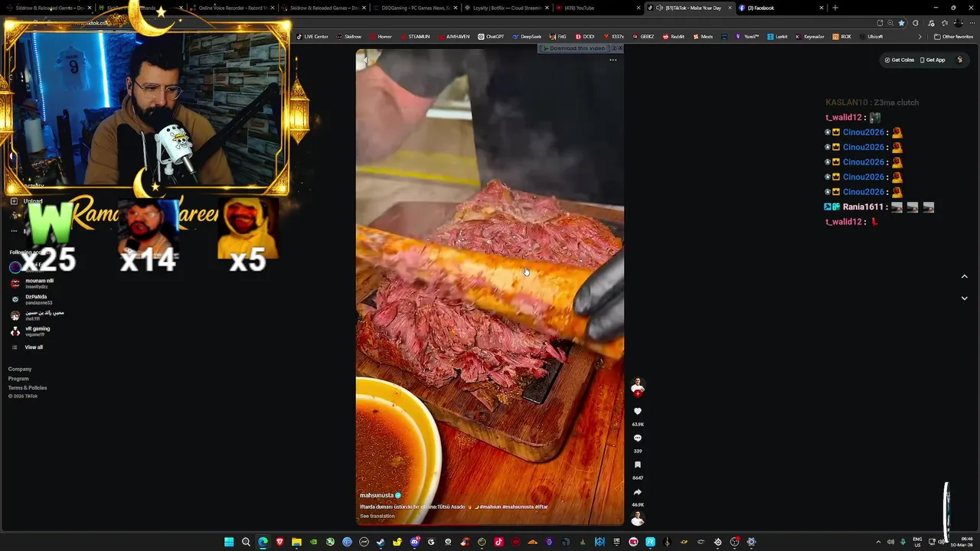Show hidden system tray icons
The width and height of the screenshot is (980, 551).
coord(878,542)
